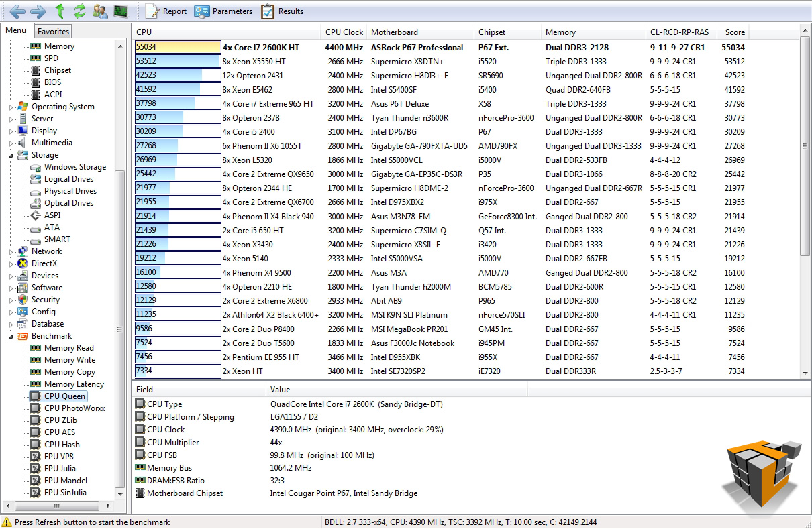Select the Memory Copy benchmark
The width and height of the screenshot is (812, 529).
point(70,372)
